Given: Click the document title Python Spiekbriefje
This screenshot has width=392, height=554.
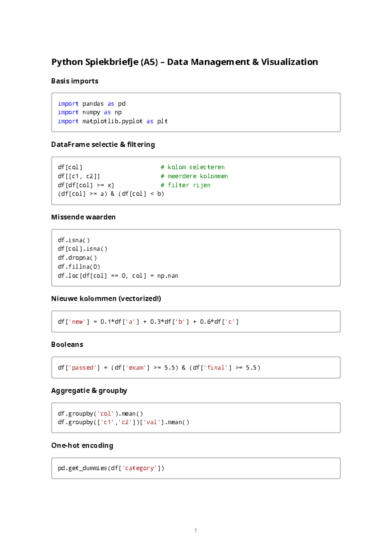Looking at the screenshot, I should (185, 62).
